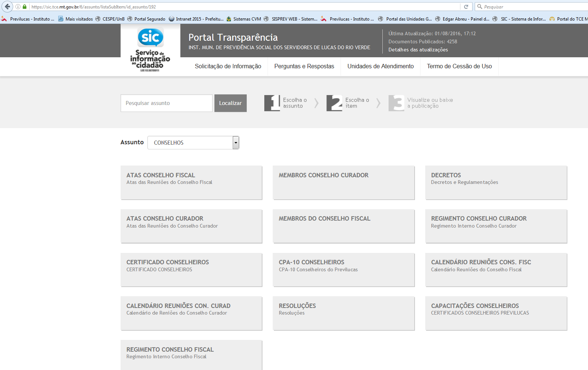Open the ATAS CONSELHO FISCAL tile
Viewport: 588px width, 370px height.
[191, 182]
